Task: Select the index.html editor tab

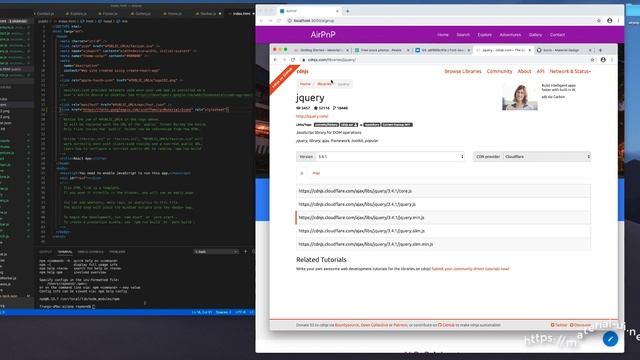Action: point(241,13)
